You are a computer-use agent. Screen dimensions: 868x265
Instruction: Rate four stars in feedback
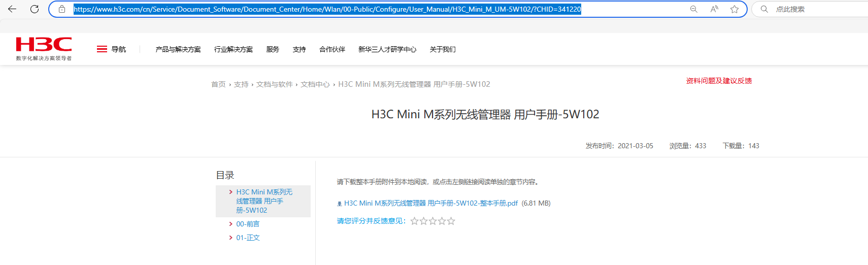pyautogui.click(x=442, y=221)
